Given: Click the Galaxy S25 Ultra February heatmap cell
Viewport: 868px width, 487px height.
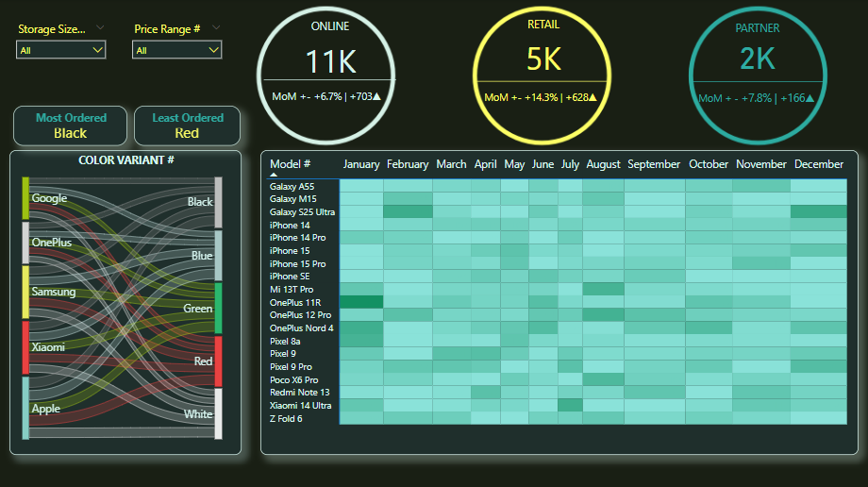Looking at the screenshot, I should tap(408, 211).
